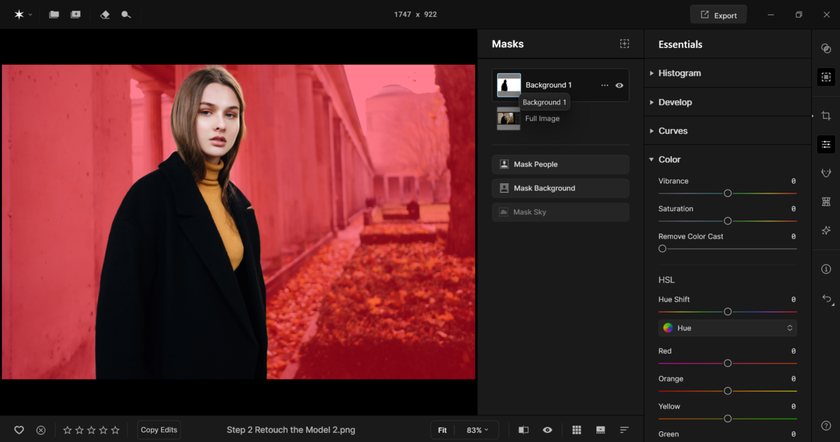840x442 pixels.
Task: Rate photo five stars
Action: pyautogui.click(x=115, y=430)
